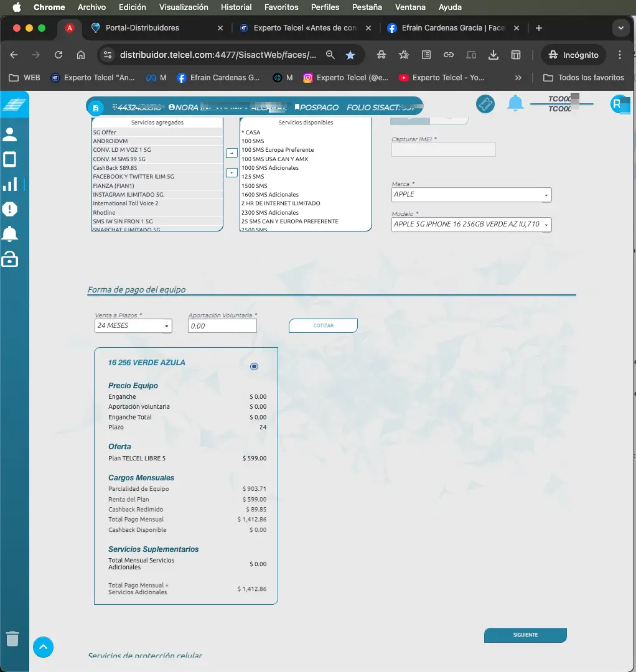The height and width of the screenshot is (672, 636).
Task: Show more bookmarks with the chevron
Action: (518, 78)
